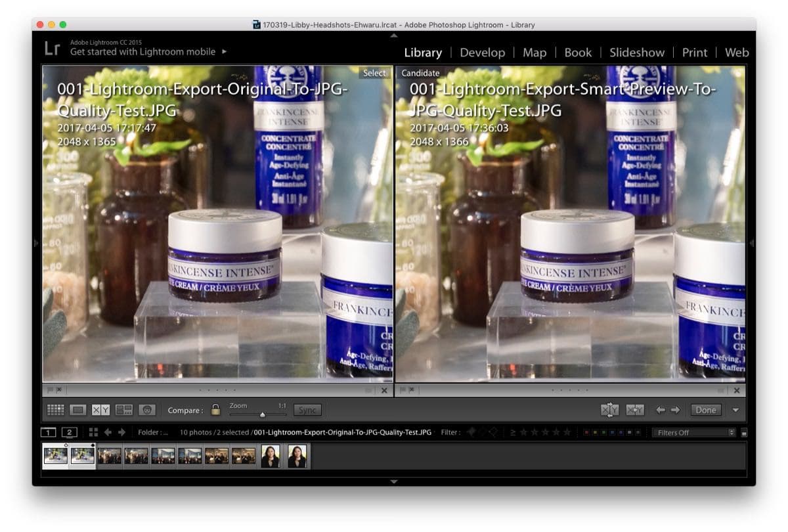Switch to the Book module

(x=578, y=53)
